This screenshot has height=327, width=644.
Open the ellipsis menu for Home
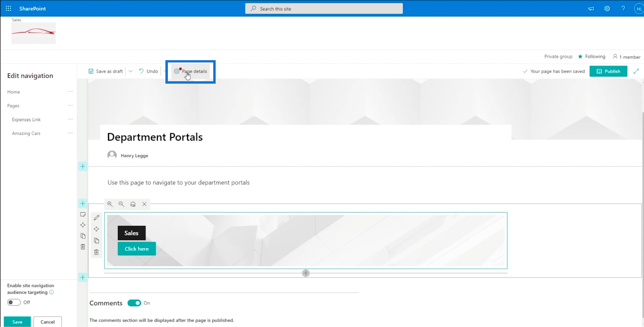pos(70,92)
